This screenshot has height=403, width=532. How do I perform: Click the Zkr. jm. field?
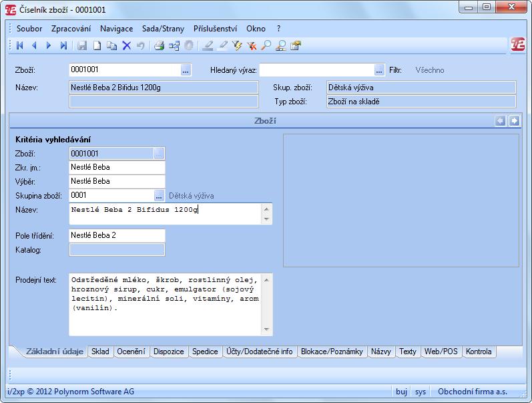tap(117, 168)
